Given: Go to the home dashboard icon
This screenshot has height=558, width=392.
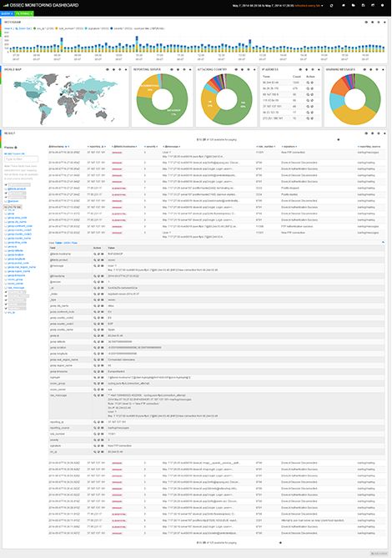Looking at the screenshot, I should (x=344, y=5).
